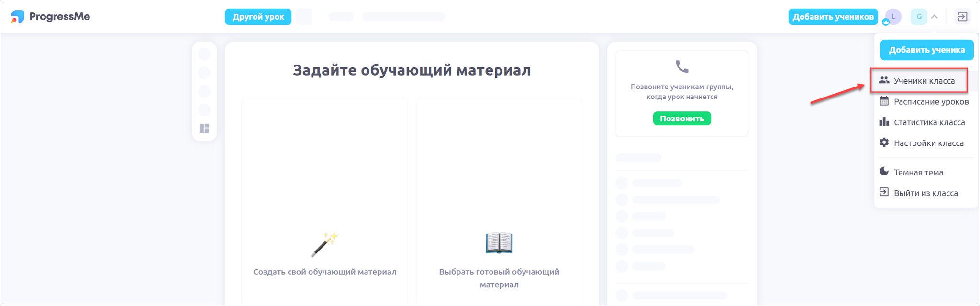Screen dimensions: 980x306
Task: Select Создать свой обучающий материал card
Action: [324, 201]
